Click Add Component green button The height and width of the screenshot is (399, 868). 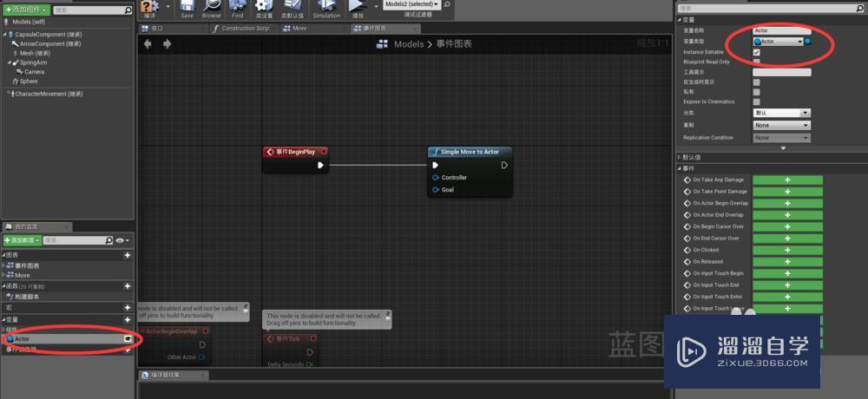[x=26, y=10]
